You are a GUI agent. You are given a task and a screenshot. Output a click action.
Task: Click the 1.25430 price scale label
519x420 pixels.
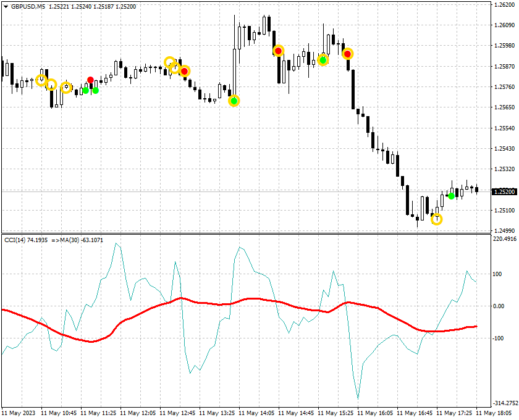tap(504, 149)
